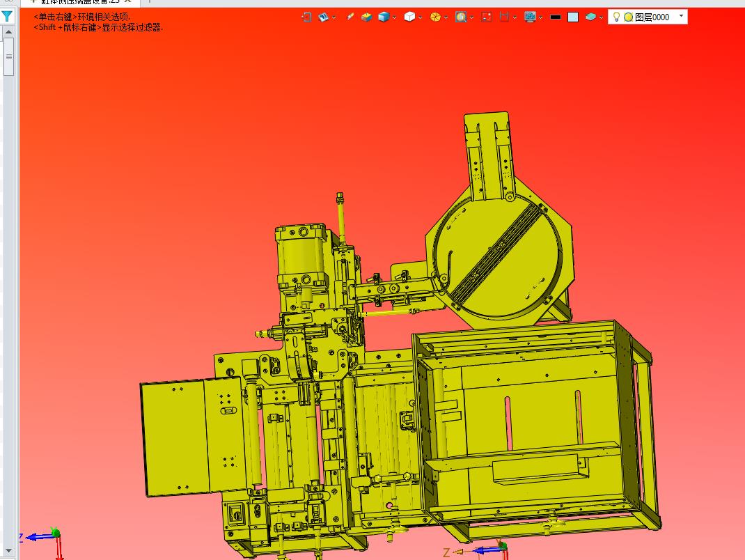Screen dimensions: 745x560
Task: Click the yellow and blue box icon
Action: pos(367,17)
